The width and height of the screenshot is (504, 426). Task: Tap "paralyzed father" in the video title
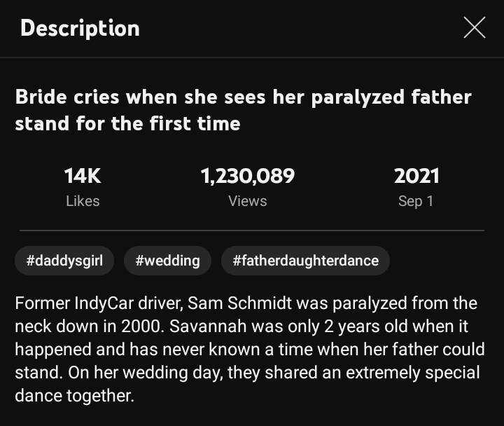click(391, 97)
